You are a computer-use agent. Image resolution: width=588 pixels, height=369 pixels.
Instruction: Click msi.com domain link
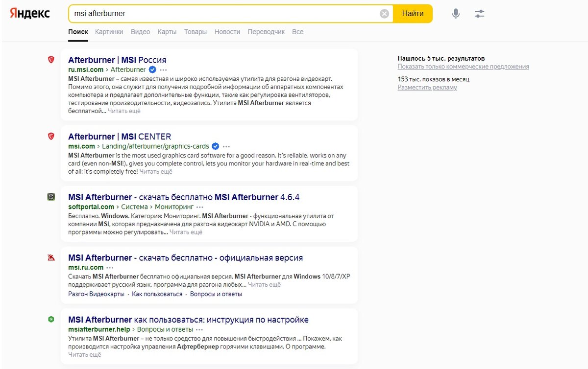coord(81,146)
